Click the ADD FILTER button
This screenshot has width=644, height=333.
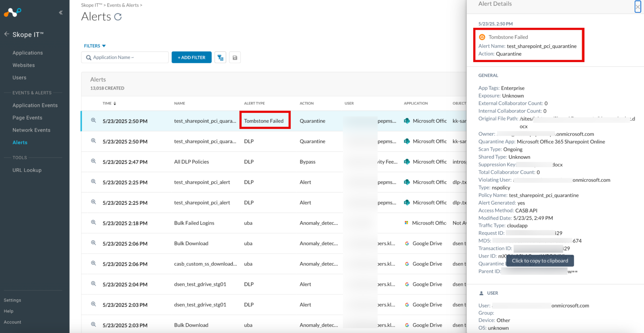pyautogui.click(x=191, y=57)
